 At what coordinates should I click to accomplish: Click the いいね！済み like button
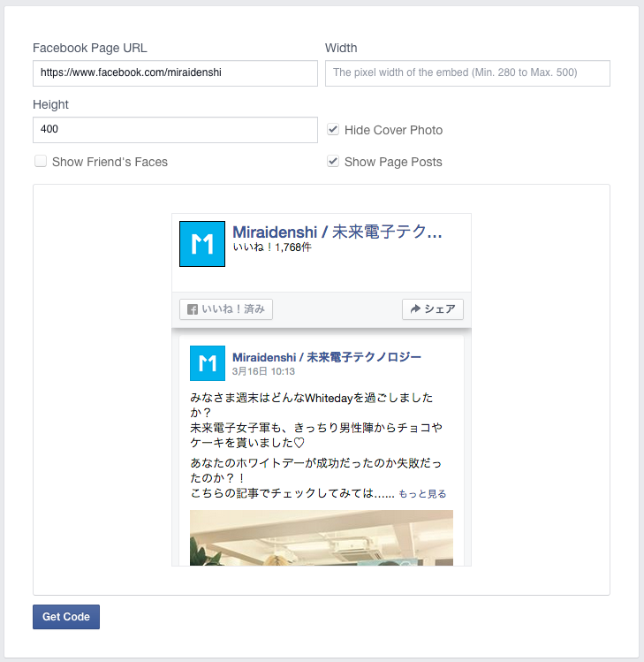coord(226,309)
